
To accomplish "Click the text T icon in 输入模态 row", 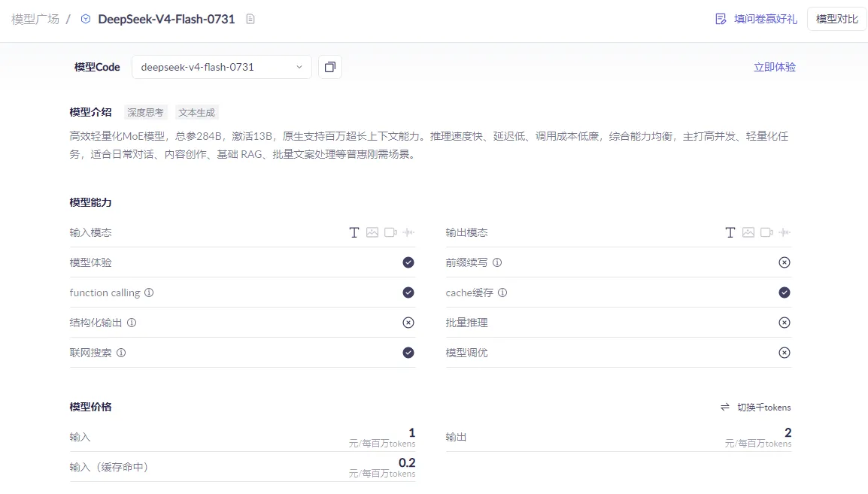I will [354, 232].
